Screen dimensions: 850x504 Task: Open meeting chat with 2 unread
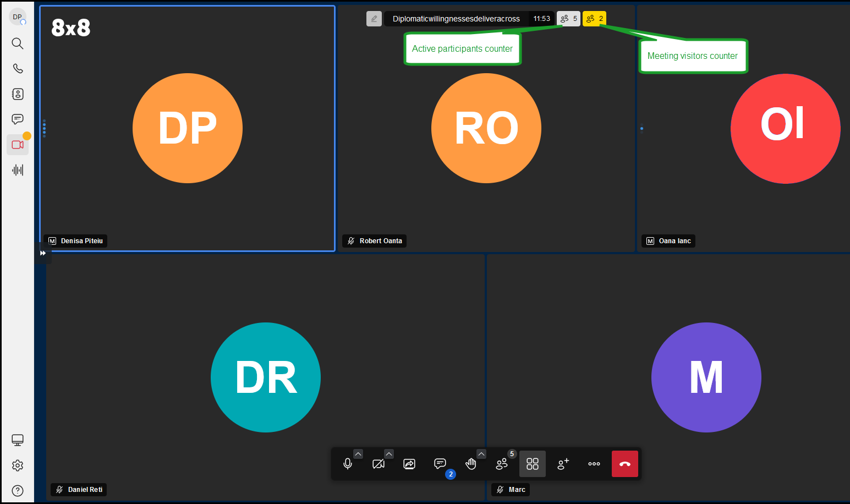(x=440, y=464)
